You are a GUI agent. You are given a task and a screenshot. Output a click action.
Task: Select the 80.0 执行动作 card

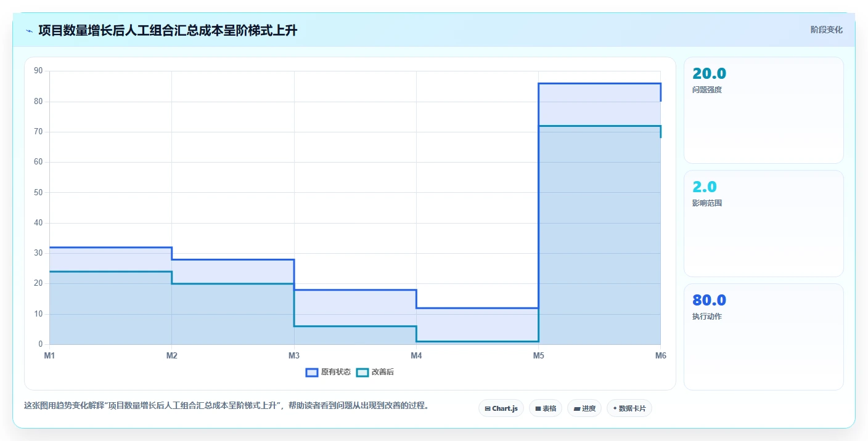763,337
